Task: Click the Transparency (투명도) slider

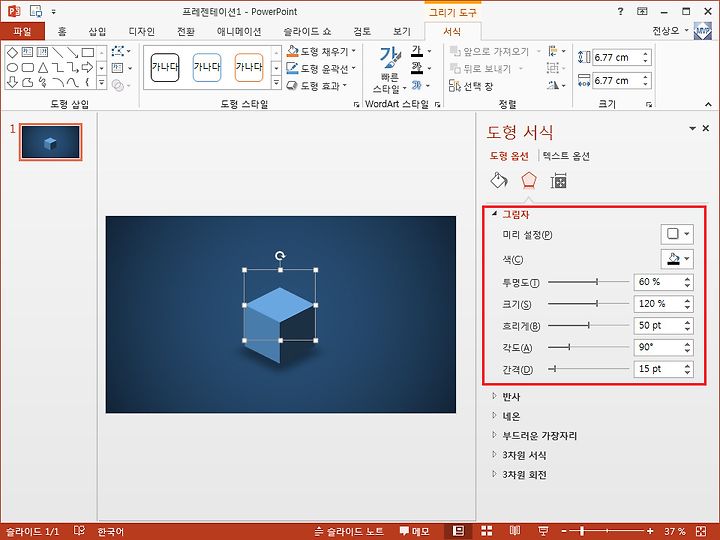Action: coord(588,282)
